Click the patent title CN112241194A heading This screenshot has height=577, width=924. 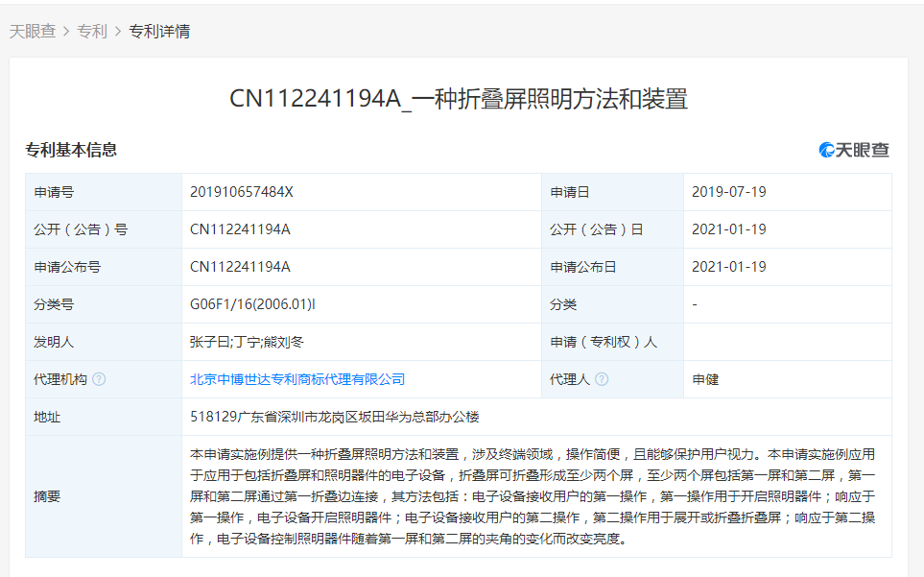click(459, 99)
